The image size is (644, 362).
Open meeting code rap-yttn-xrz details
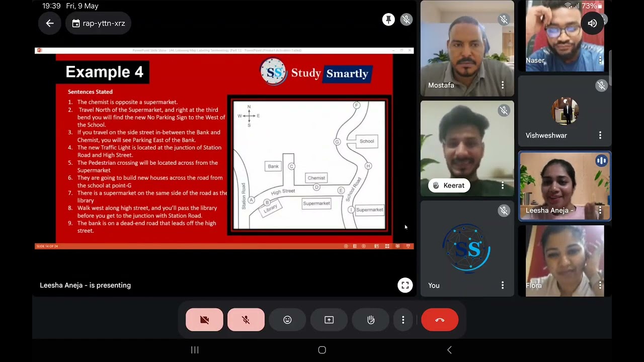[x=99, y=23]
